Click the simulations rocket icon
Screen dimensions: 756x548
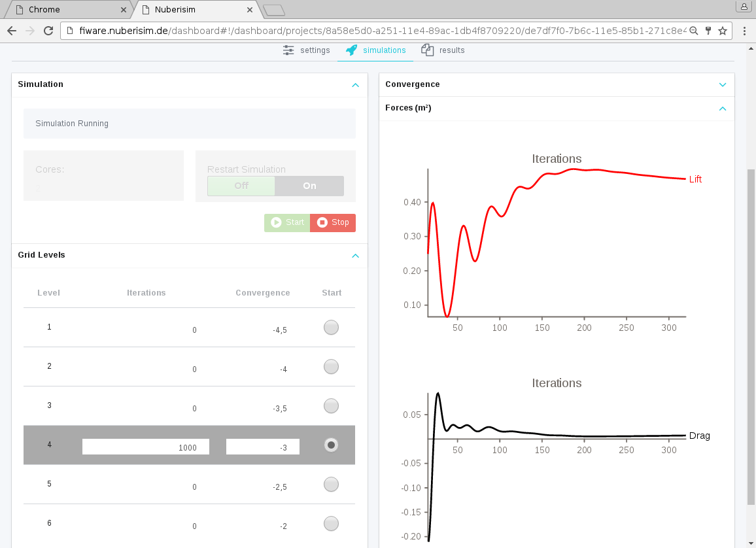pos(352,50)
